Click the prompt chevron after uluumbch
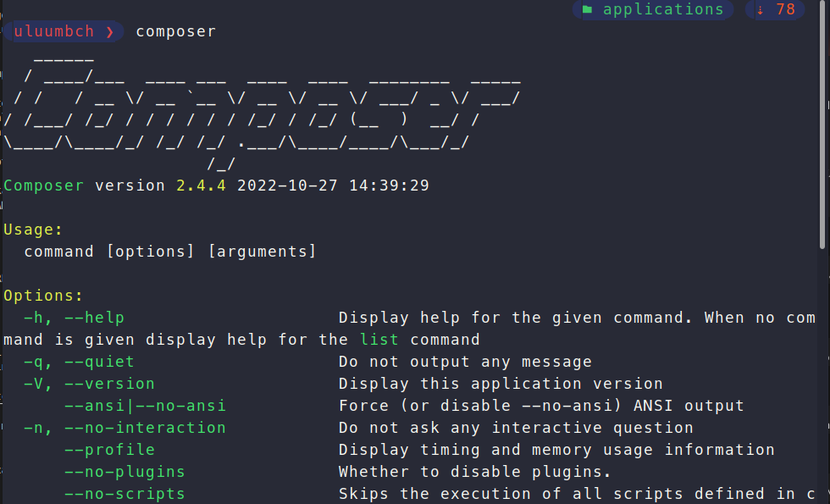Viewport: 830px width, 504px height. (110, 32)
